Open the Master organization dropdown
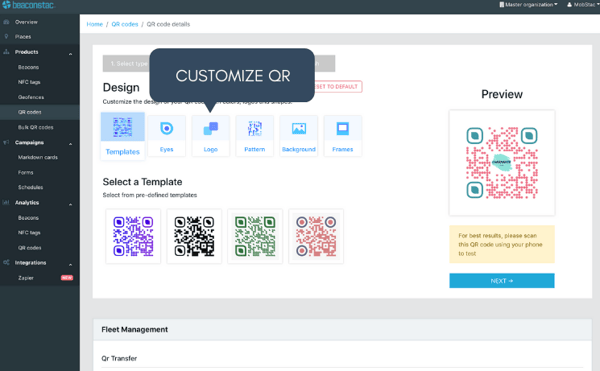 528,5
